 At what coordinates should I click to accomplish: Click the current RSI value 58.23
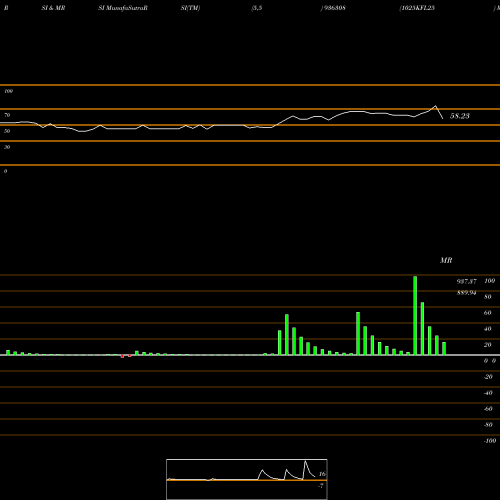click(x=460, y=116)
